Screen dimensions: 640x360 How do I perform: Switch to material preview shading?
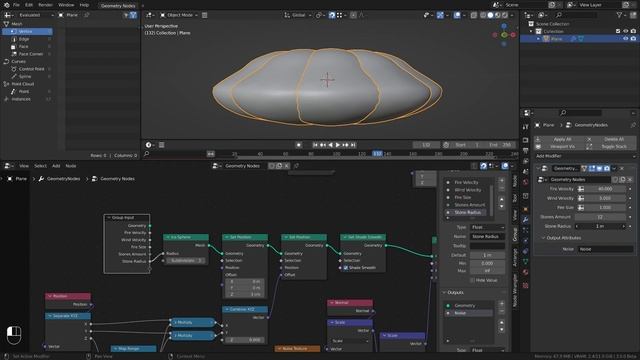click(x=498, y=15)
